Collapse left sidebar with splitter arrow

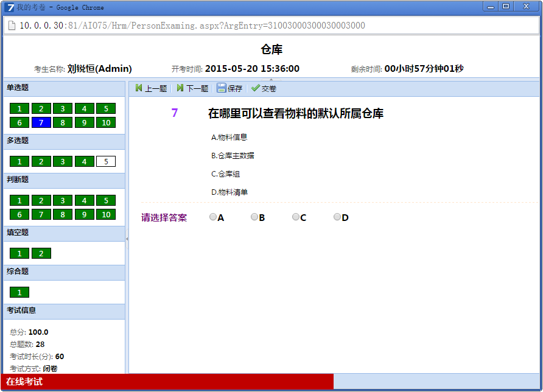[x=127, y=239]
